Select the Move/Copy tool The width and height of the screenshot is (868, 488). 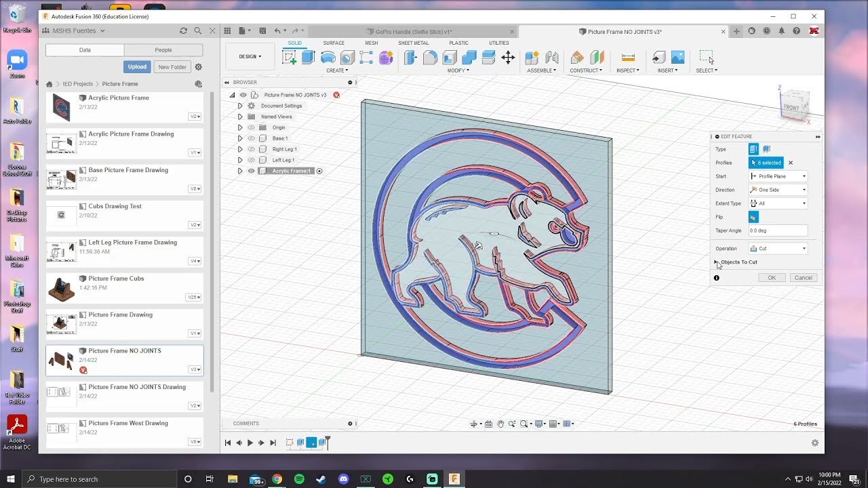point(508,58)
